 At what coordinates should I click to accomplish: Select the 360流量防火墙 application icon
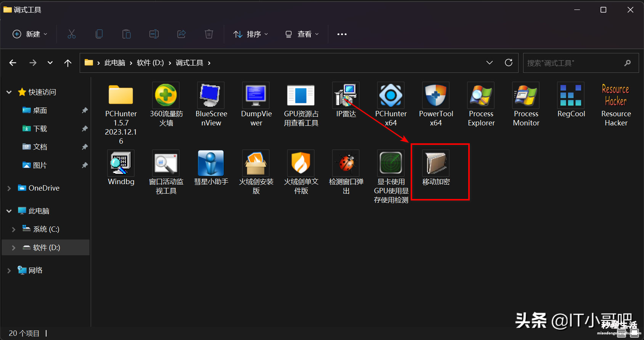click(x=166, y=95)
